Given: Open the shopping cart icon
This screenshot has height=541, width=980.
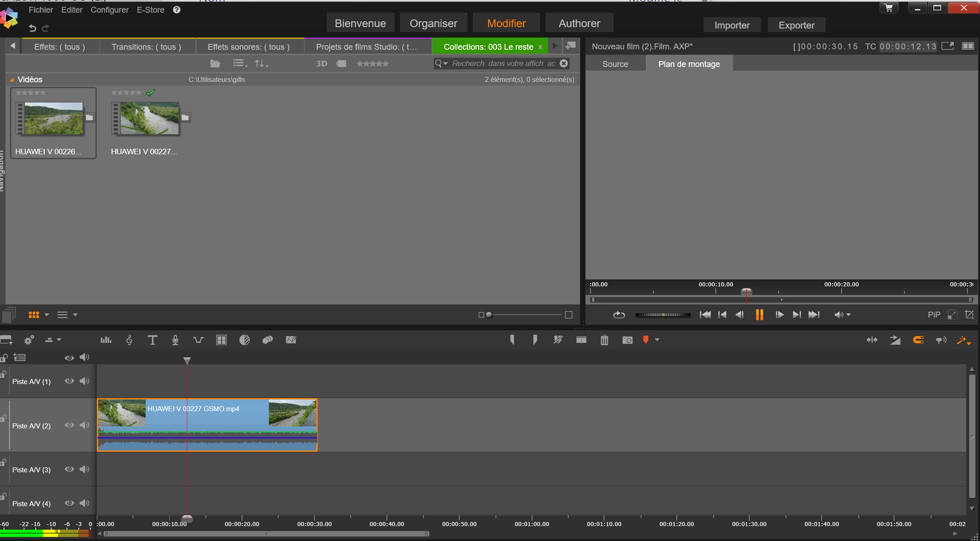Looking at the screenshot, I should tap(889, 8).
